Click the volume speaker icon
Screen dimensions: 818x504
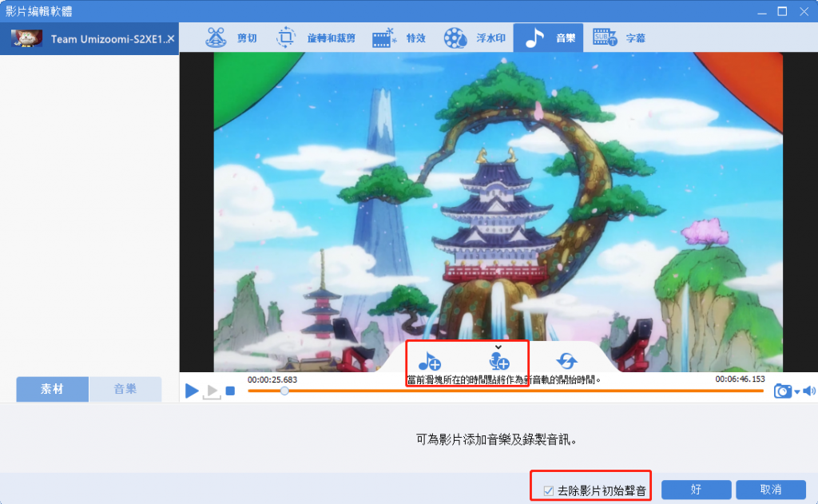pos(809,391)
